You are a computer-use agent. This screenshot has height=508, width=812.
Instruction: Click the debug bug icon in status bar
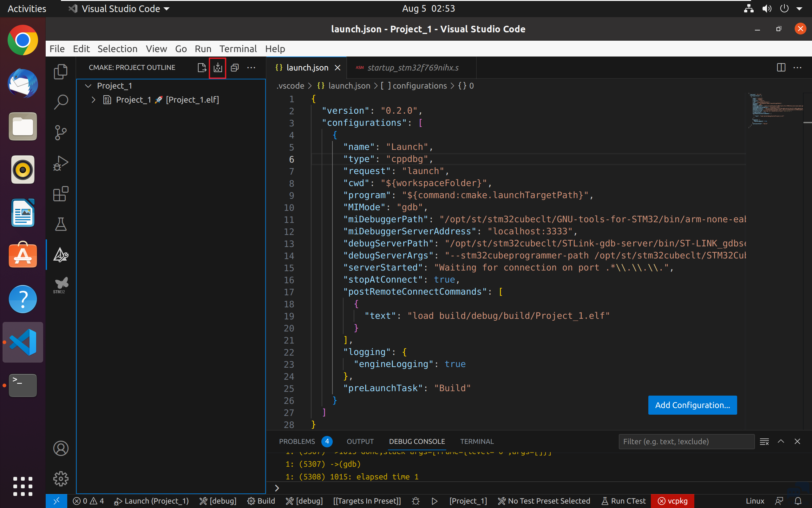pyautogui.click(x=416, y=501)
